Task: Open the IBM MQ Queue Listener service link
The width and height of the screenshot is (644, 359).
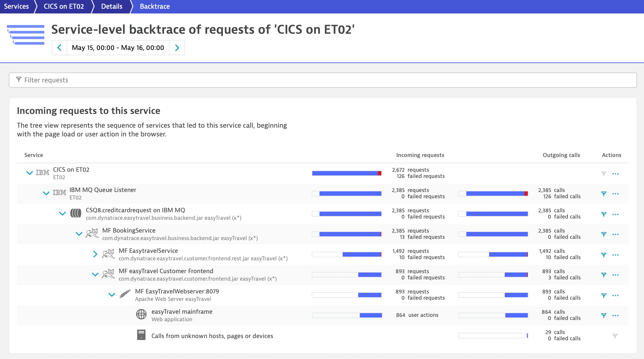Action: click(103, 190)
